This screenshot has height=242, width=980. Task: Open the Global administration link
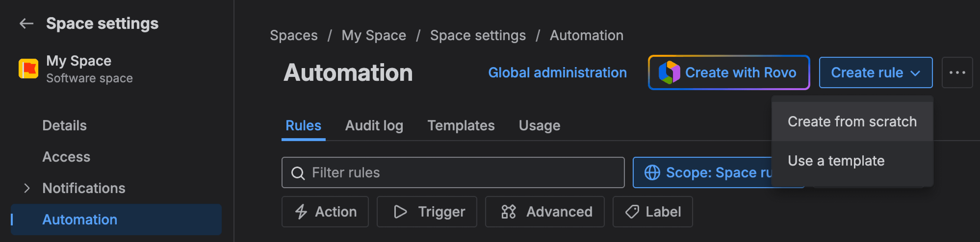click(x=558, y=72)
